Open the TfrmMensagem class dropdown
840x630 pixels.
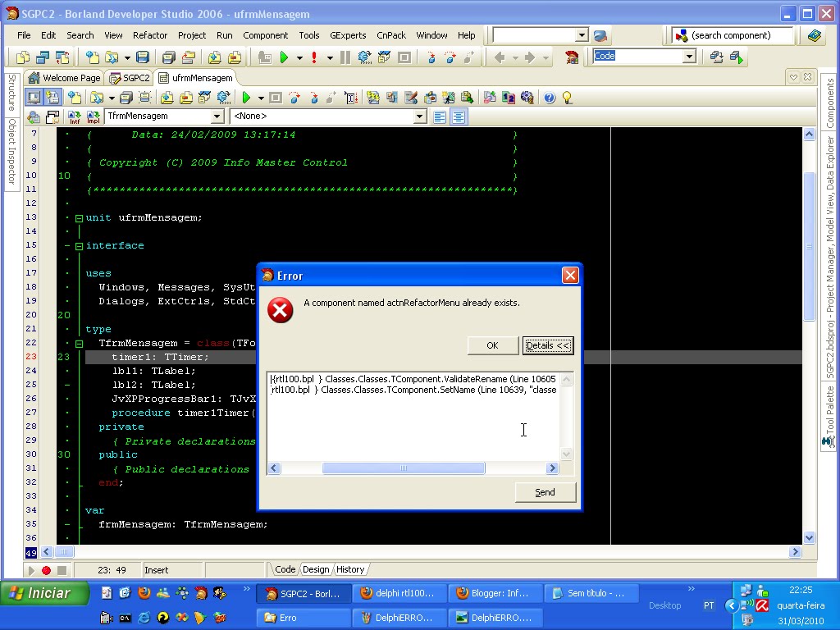point(217,116)
